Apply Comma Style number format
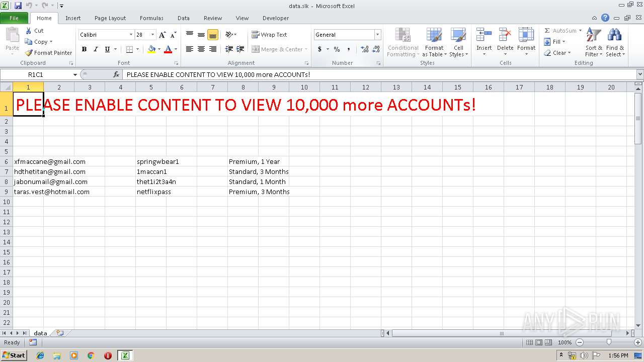The image size is (644, 362). pos(349,49)
